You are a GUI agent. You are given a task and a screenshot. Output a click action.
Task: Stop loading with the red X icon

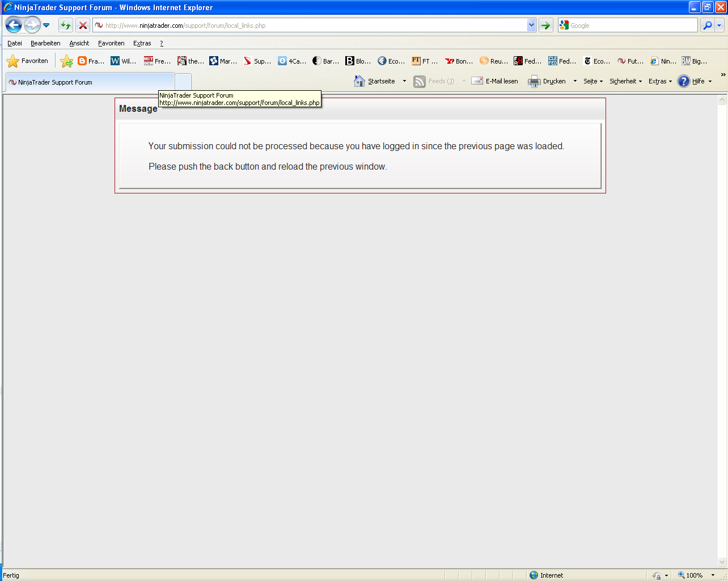click(x=83, y=26)
